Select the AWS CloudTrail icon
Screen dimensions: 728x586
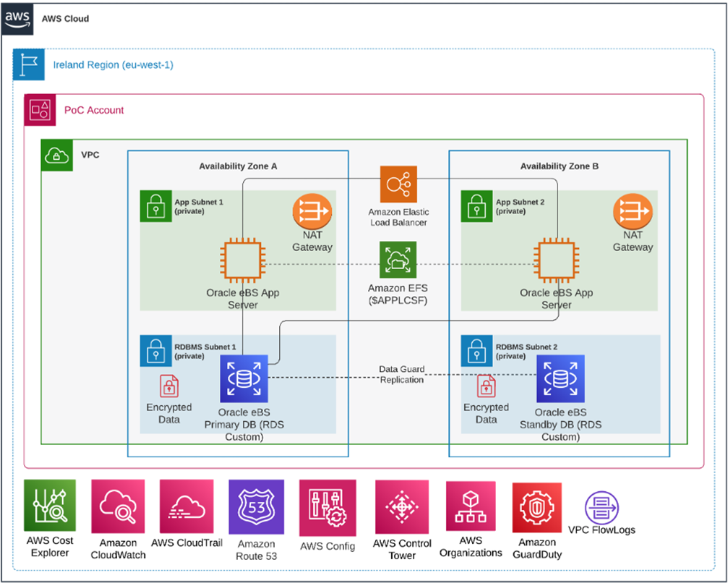187,506
